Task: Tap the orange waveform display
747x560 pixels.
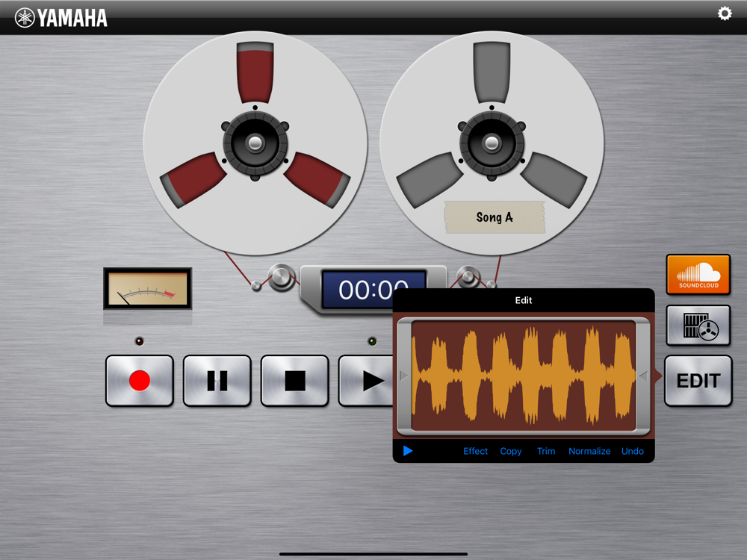Action: coord(524,376)
